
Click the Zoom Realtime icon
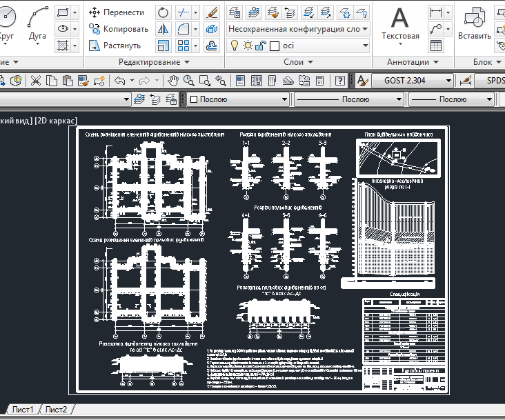click(189, 81)
